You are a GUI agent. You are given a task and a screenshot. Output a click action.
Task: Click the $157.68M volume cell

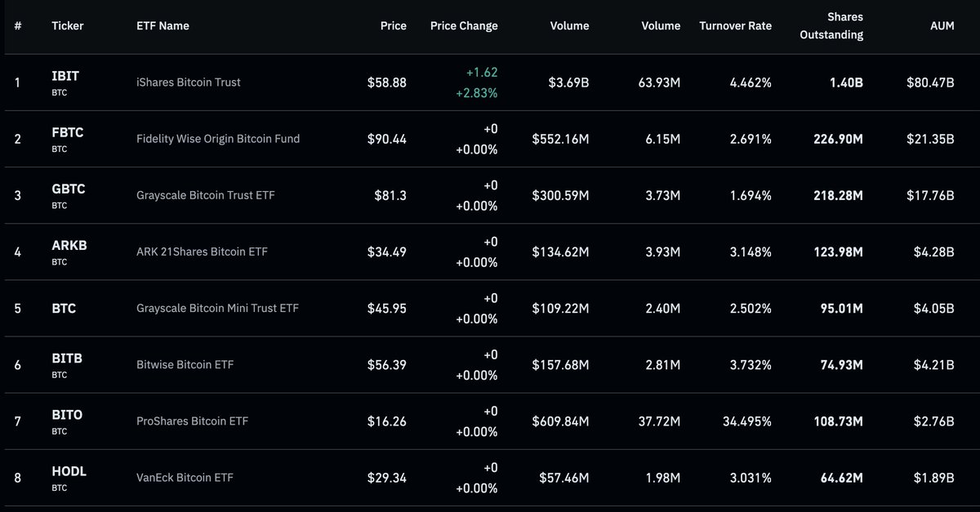coord(560,364)
